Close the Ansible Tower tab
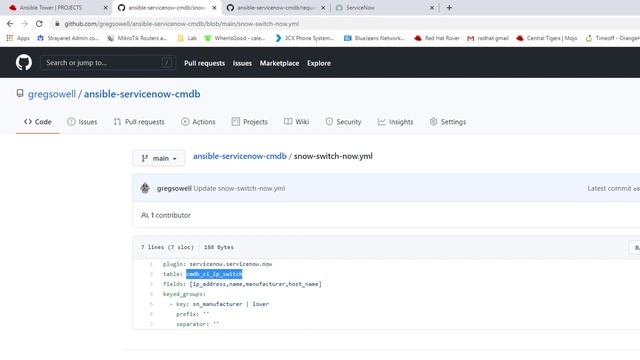The image size is (640, 360). pos(105,8)
